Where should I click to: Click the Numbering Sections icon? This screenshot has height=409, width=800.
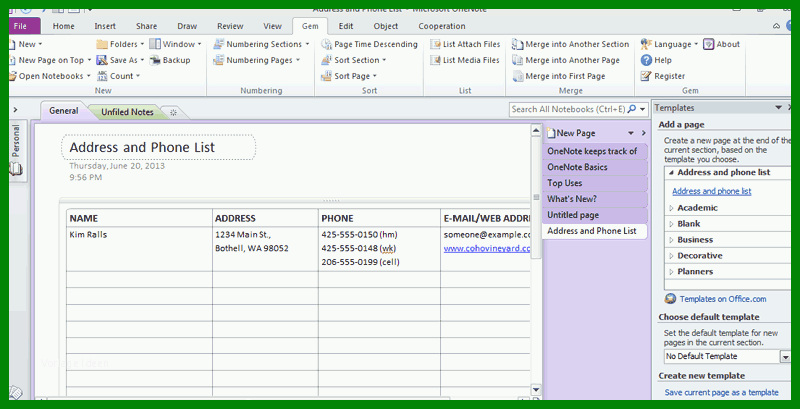pyautogui.click(x=218, y=44)
